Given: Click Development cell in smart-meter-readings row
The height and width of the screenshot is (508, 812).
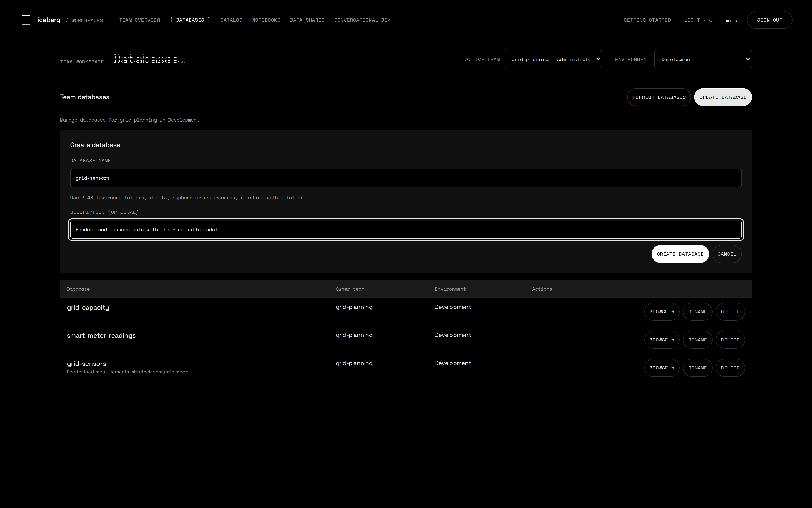Looking at the screenshot, I should pyautogui.click(x=453, y=335).
